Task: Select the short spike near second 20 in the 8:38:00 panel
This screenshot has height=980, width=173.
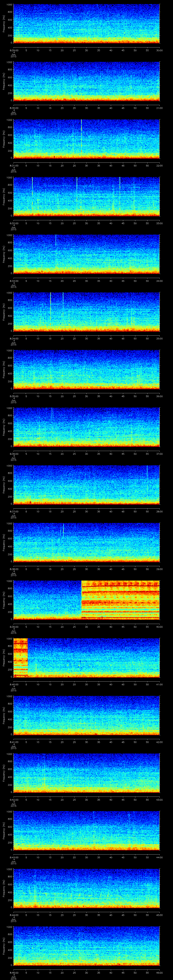Action: point(63,530)
